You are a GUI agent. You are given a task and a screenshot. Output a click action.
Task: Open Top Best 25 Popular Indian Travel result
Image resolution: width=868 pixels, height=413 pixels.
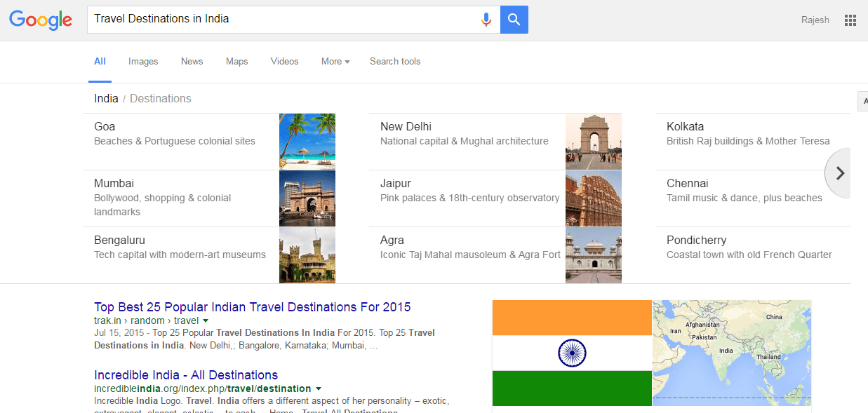point(253,307)
